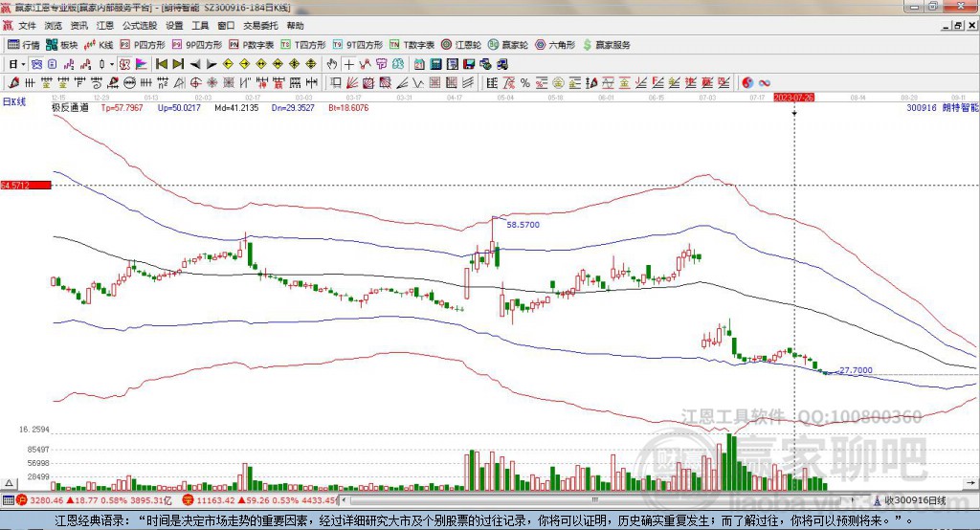Viewport: 980px width, 530px height.
Task: Click the K线 chart toolbar icon
Action: click(100, 45)
